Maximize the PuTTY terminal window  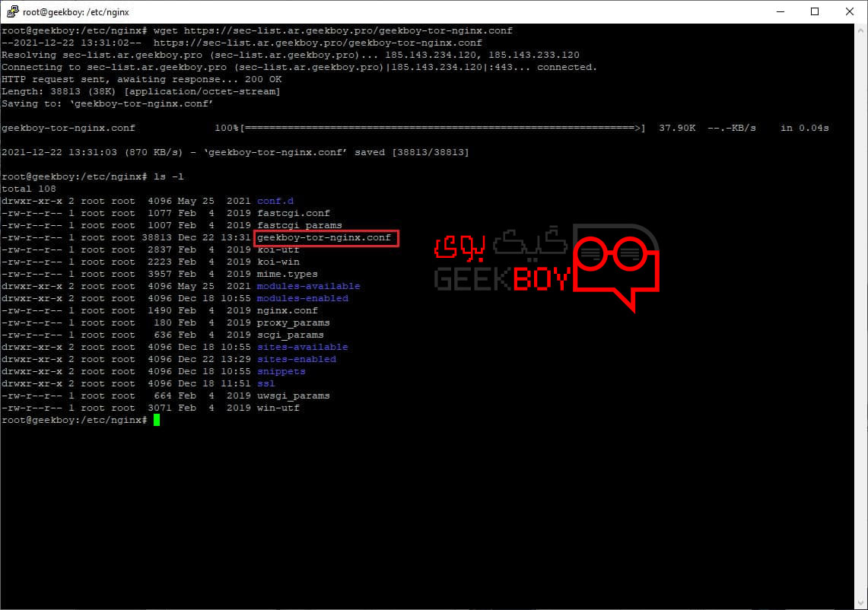[x=815, y=11]
